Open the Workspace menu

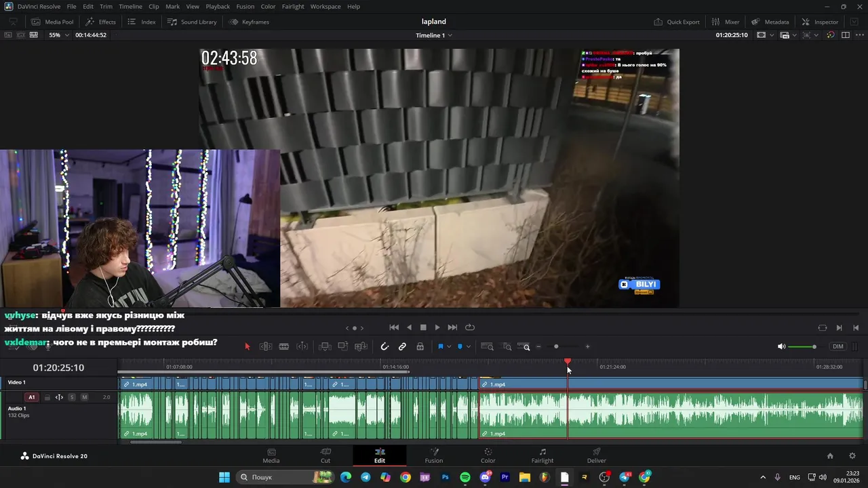325,6
